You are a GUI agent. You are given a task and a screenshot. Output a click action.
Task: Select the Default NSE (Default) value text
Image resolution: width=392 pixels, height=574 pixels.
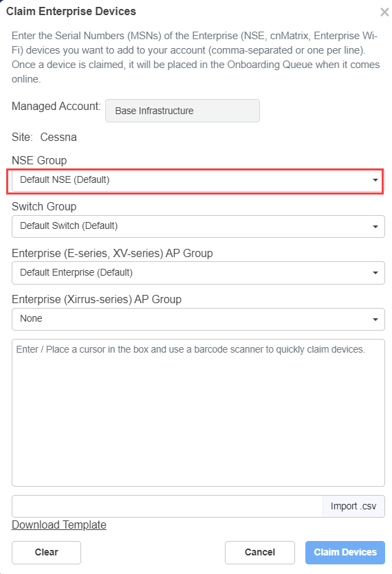tap(65, 179)
